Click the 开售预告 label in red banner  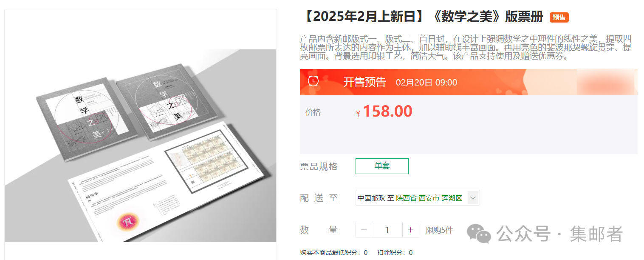tap(364, 82)
